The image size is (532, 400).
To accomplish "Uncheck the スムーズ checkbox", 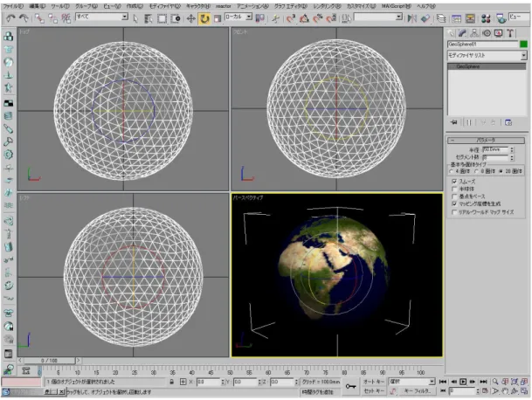I will coord(454,182).
